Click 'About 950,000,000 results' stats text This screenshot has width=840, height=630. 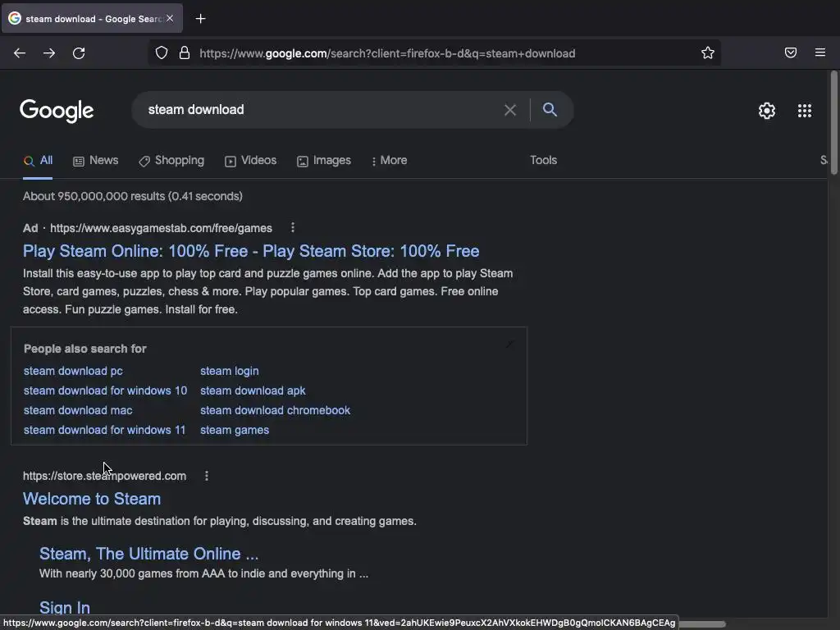pyautogui.click(x=132, y=196)
